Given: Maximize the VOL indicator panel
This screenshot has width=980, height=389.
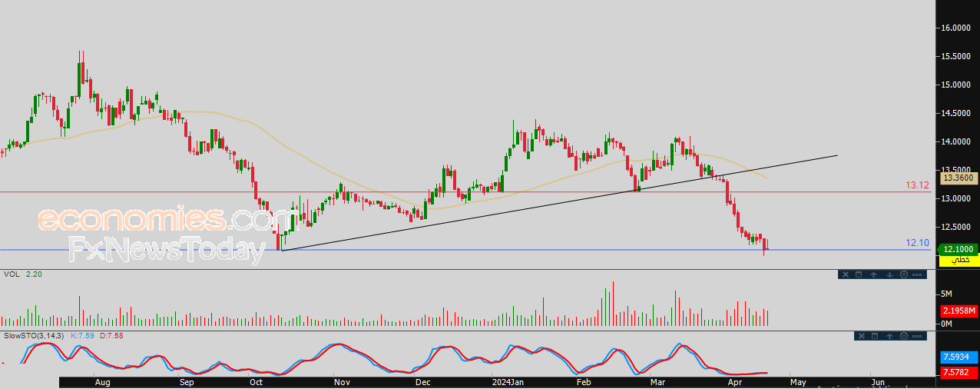Looking at the screenshot, I should point(859,274).
